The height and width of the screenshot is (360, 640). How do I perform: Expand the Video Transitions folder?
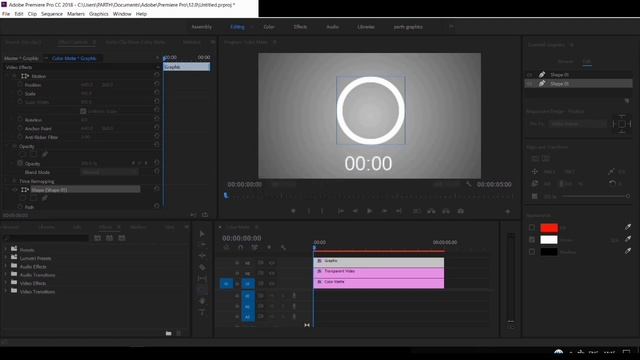click(5, 291)
